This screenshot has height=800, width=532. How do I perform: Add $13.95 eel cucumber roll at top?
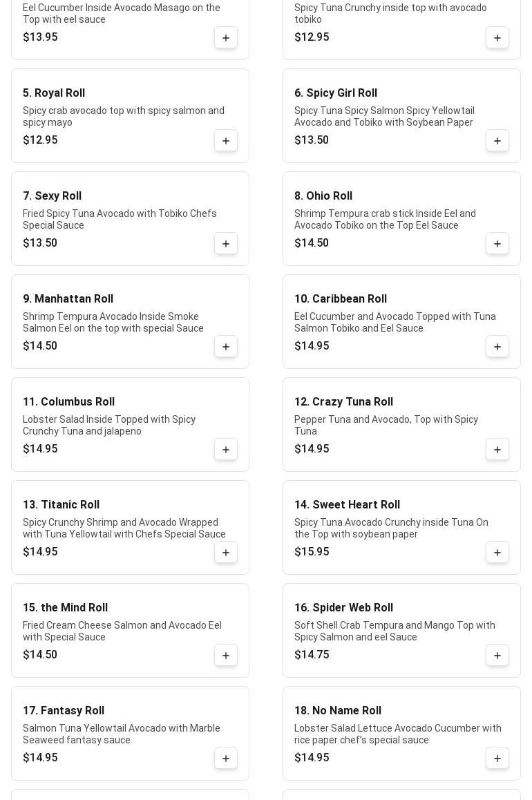tap(226, 38)
